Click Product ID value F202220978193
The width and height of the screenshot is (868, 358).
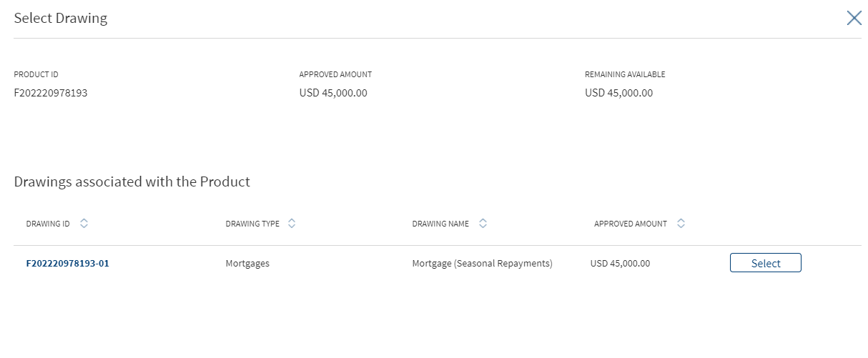(51, 93)
